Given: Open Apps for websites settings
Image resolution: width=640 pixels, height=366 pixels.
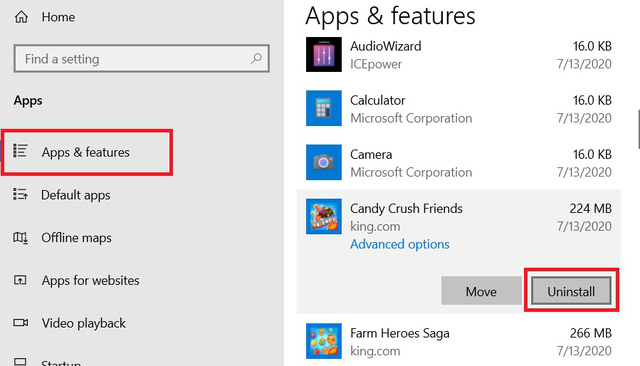Looking at the screenshot, I should [90, 280].
